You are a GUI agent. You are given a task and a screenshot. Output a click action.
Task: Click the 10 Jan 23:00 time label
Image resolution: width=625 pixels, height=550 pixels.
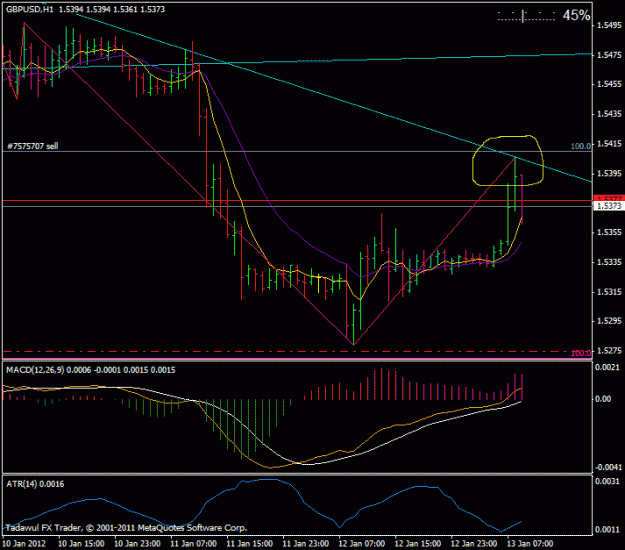pyautogui.click(x=138, y=544)
